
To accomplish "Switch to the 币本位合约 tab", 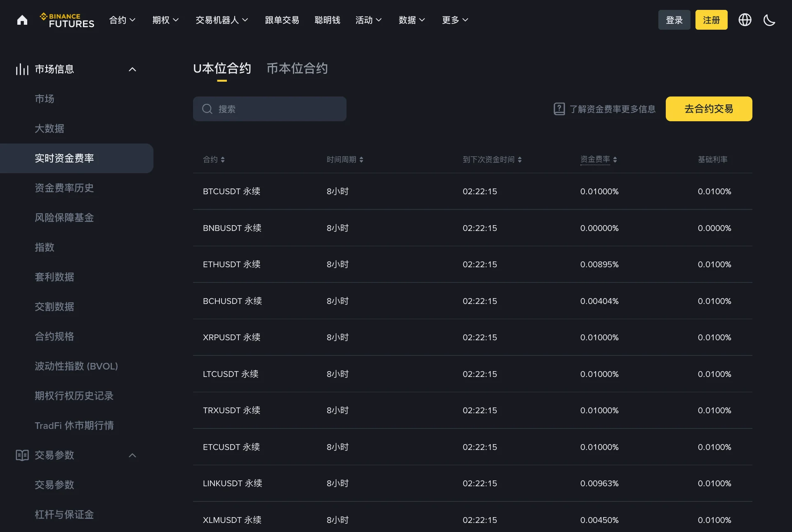I will 297,68.
